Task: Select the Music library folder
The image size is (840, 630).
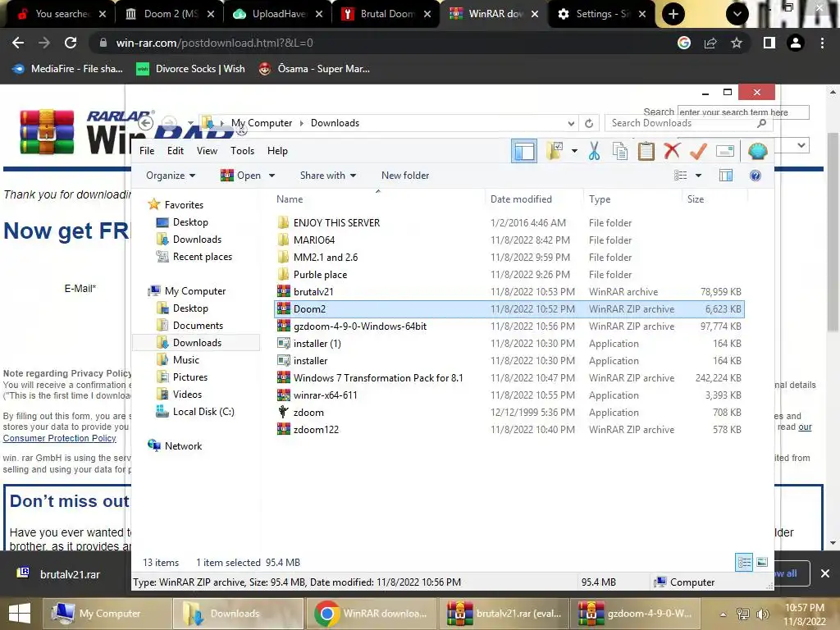Action: [185, 360]
